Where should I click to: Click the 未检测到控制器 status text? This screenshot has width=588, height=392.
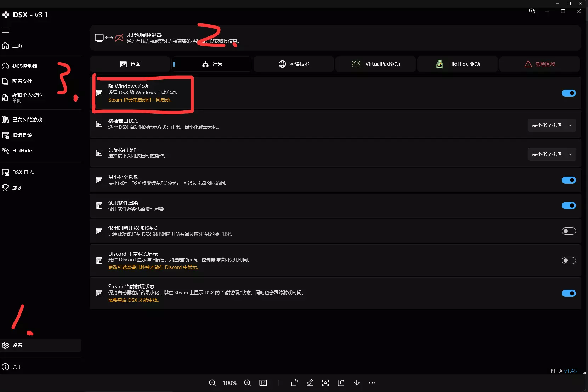pyautogui.click(x=144, y=35)
